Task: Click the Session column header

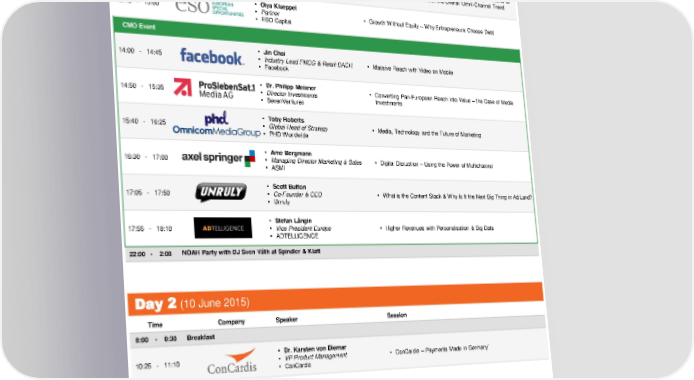Action: [x=397, y=315]
